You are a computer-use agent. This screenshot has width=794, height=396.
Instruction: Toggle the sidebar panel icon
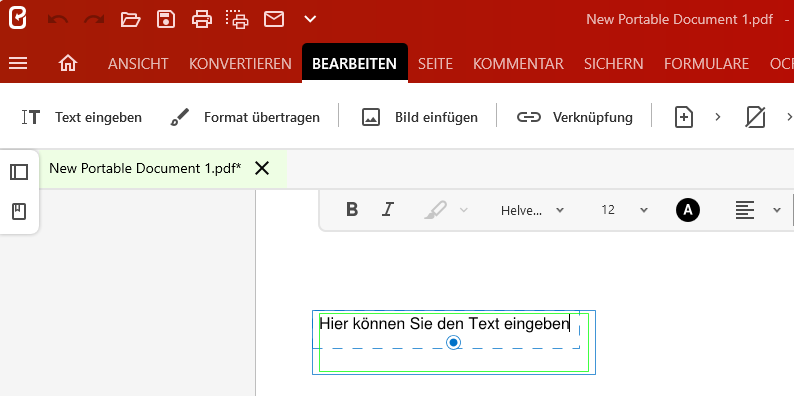(x=19, y=172)
